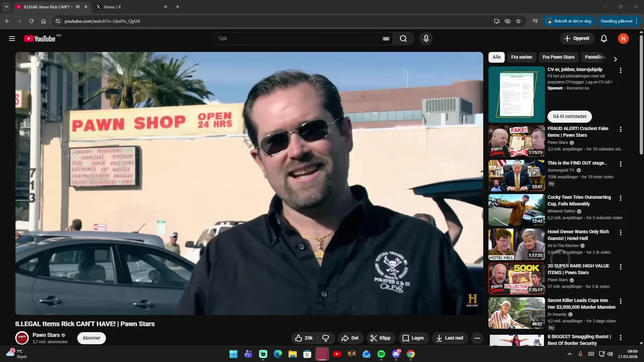Show more filter chips with right arrow

point(615,59)
